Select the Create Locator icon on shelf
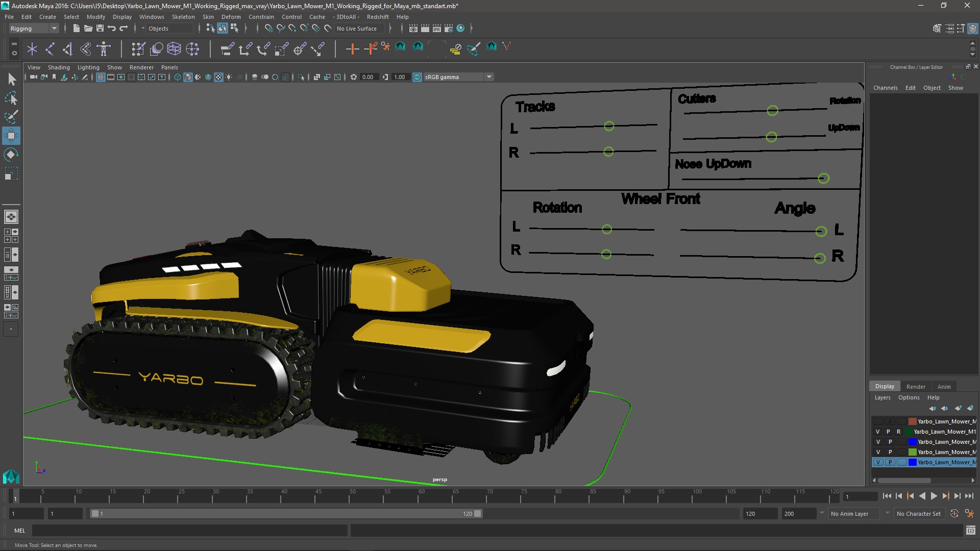 coord(32,49)
